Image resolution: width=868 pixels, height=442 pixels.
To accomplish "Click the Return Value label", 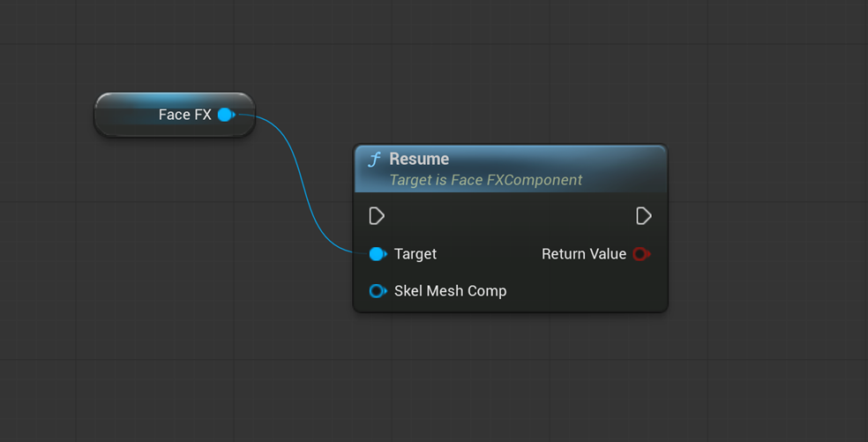I will pos(583,254).
